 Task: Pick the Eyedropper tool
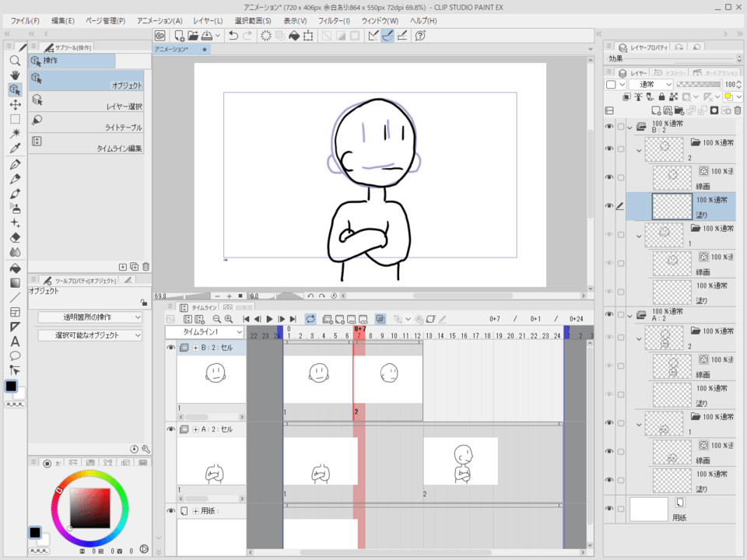pos(16,148)
